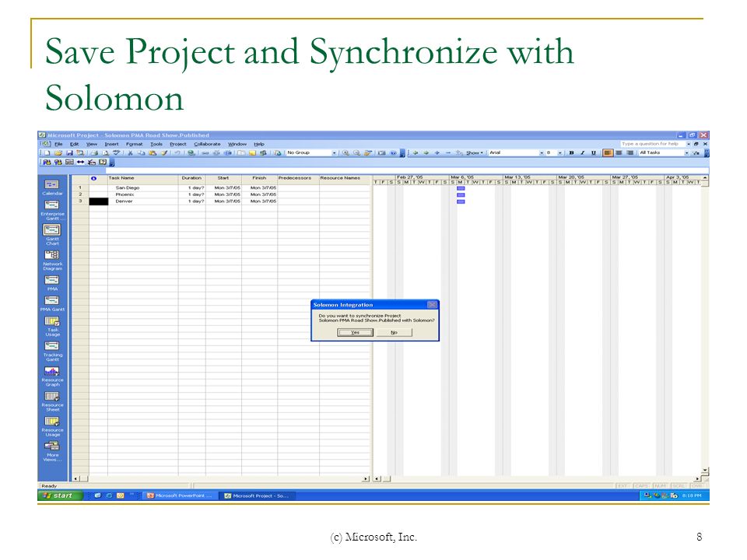
Task: Open Resource Graph view in the View Bar
Action: (x=52, y=376)
